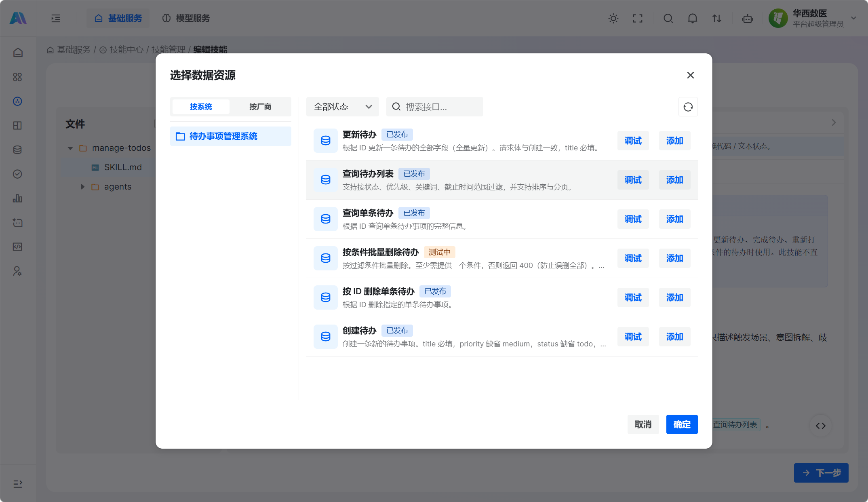Open SKILL.md in the file tree
868x502 pixels.
coord(123,167)
